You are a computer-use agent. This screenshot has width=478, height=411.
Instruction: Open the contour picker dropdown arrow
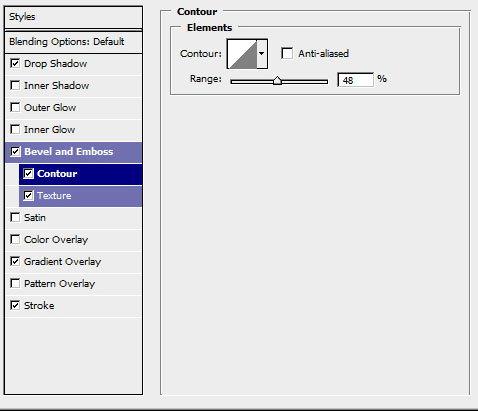click(x=262, y=54)
